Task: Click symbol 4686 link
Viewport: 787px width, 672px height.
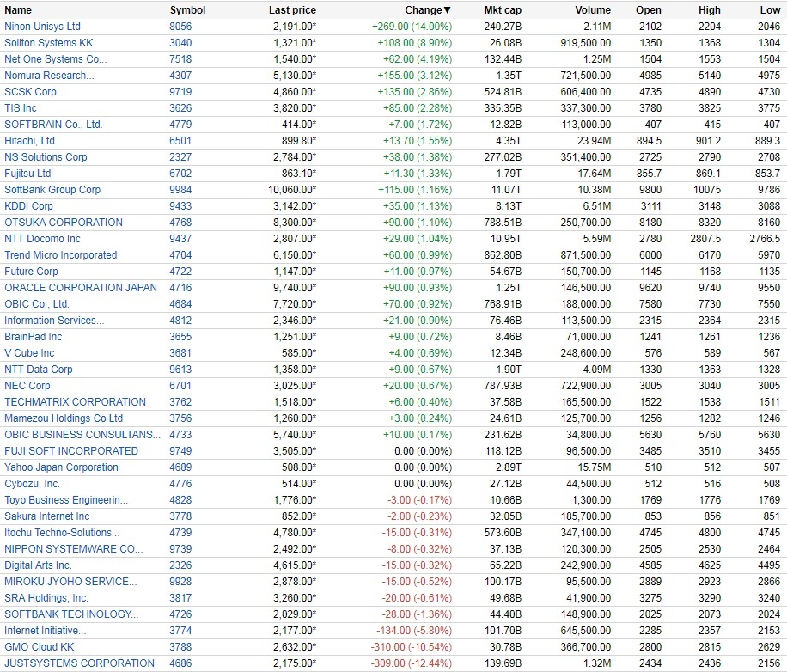Action: click(x=180, y=663)
